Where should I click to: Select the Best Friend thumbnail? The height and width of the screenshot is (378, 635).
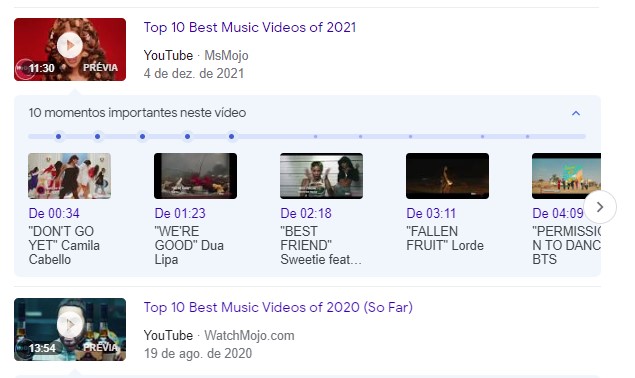point(321,176)
